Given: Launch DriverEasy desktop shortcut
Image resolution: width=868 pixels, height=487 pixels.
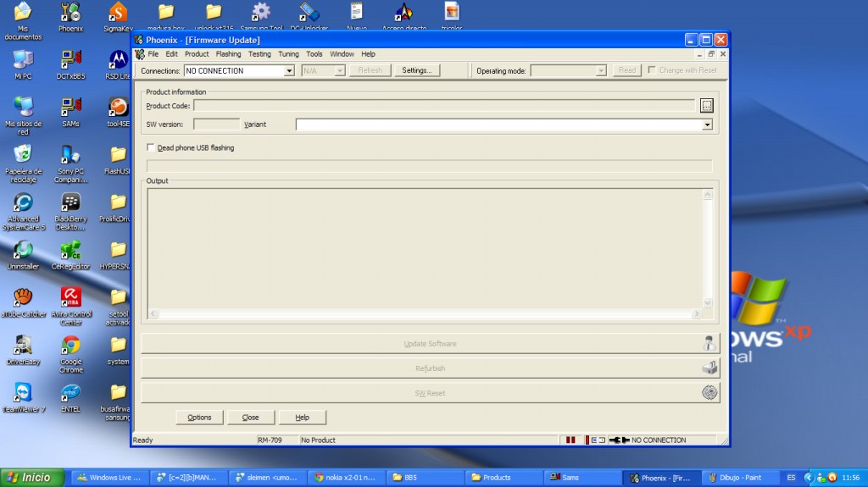Looking at the screenshot, I should (23, 350).
